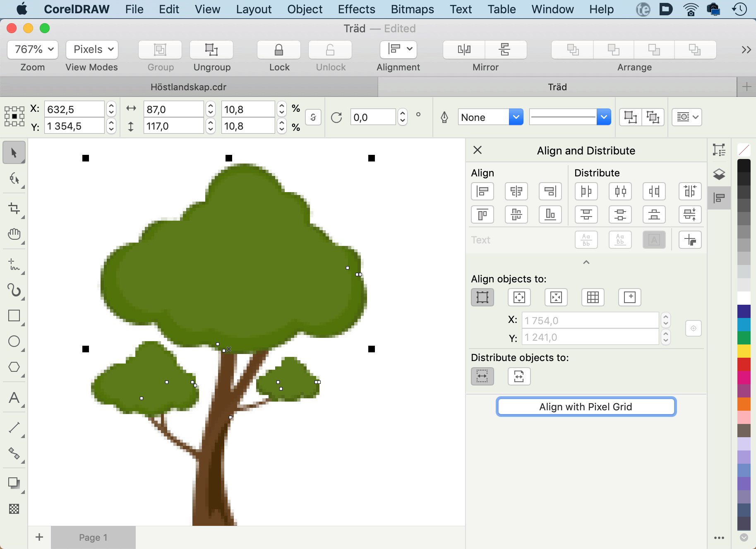Select the Crop tool in toolbox
The image size is (756, 549).
14,208
